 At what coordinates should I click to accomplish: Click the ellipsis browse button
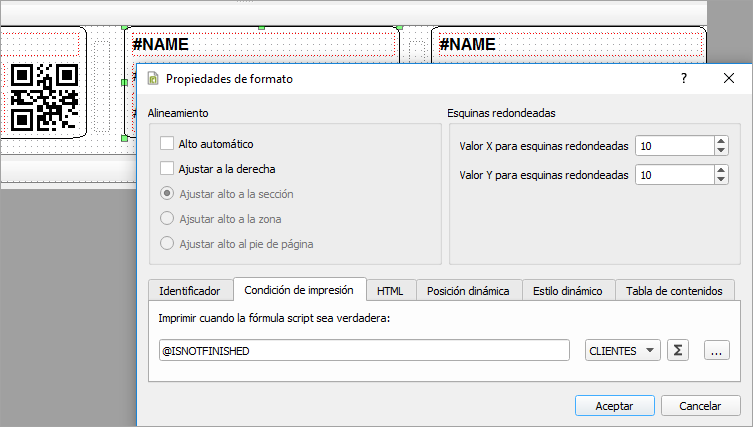click(x=715, y=351)
